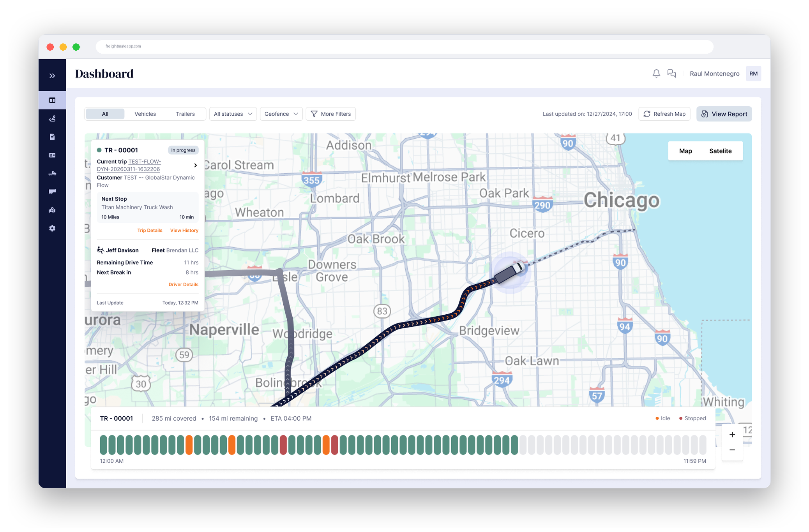Screen dimensions: 809x532
Task: Open the Geofence dropdown
Action: [281, 114]
